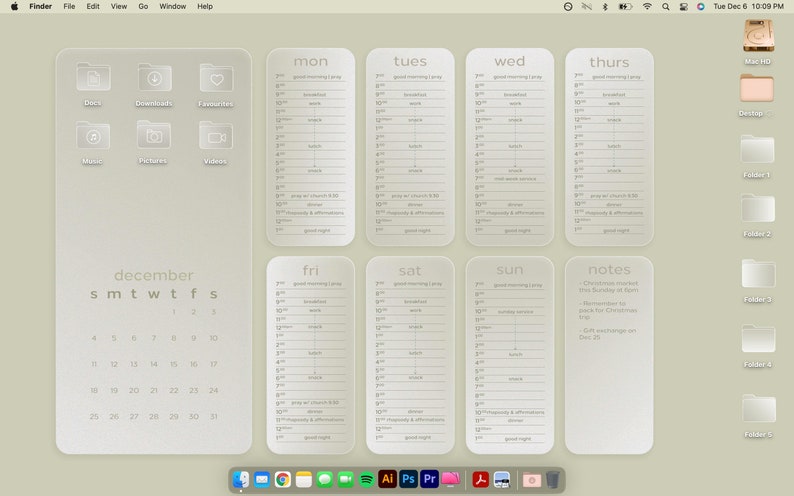Click the date and time clock
794x496 pixels.
point(748,7)
